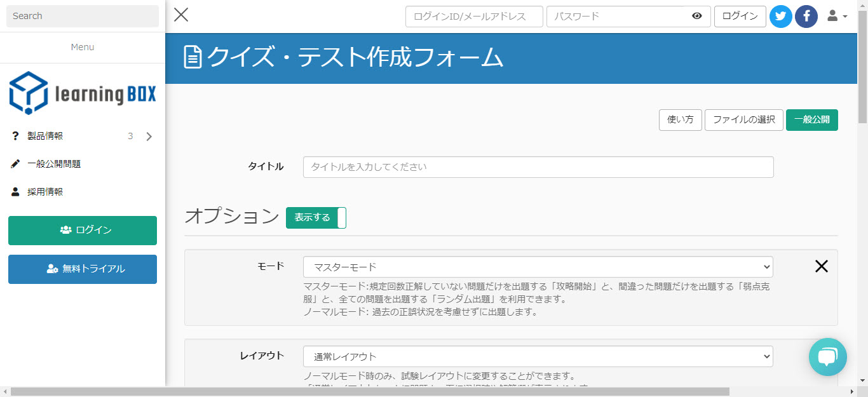Open 一般公開問題 in sidebar menu
The width and height of the screenshot is (868, 397).
point(54,164)
